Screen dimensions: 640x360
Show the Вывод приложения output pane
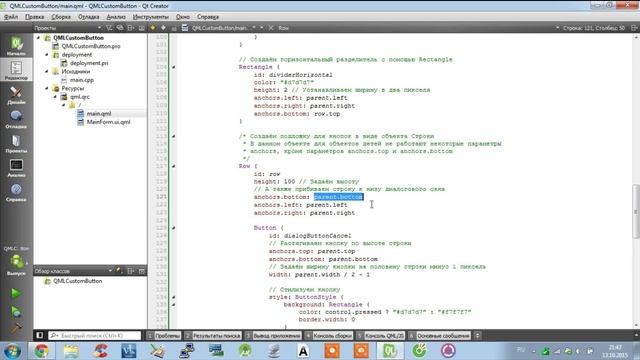click(273, 336)
